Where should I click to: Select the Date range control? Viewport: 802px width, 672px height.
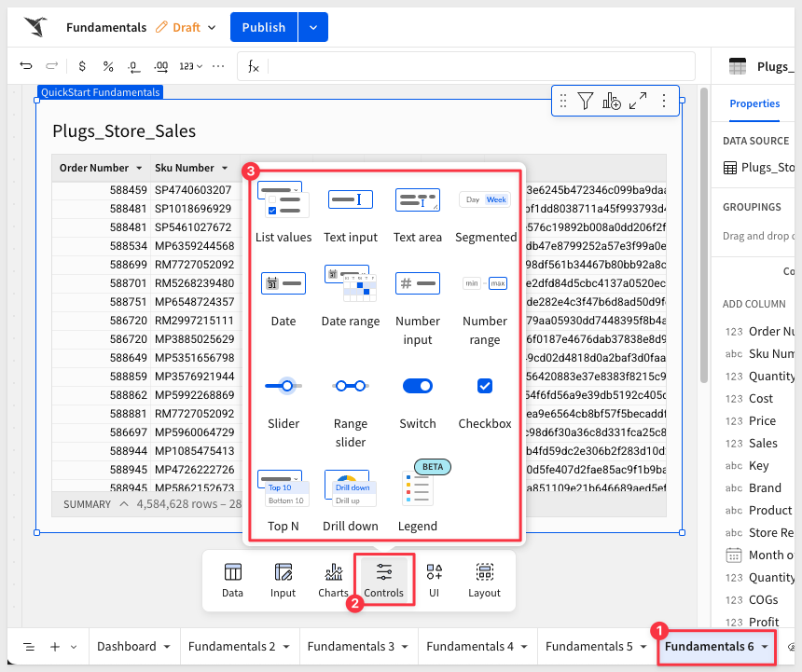tap(350, 296)
